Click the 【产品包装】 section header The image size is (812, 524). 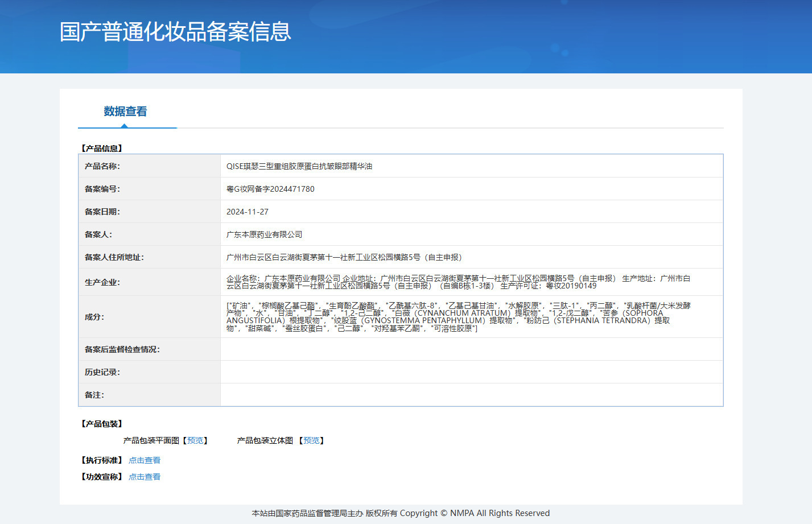pos(102,424)
